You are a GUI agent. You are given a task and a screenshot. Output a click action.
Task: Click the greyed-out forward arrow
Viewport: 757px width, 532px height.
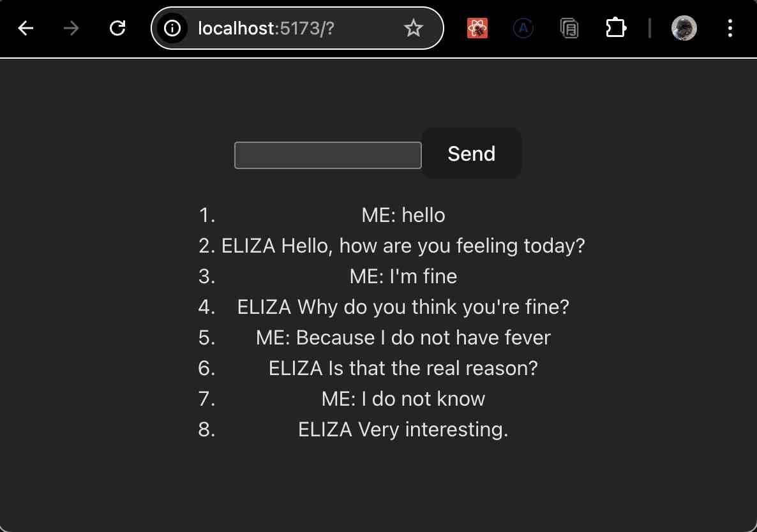[x=71, y=28]
